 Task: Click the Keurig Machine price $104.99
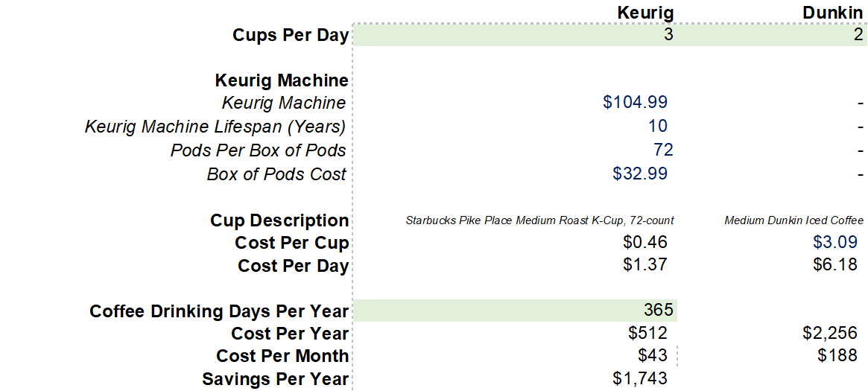pos(634,102)
